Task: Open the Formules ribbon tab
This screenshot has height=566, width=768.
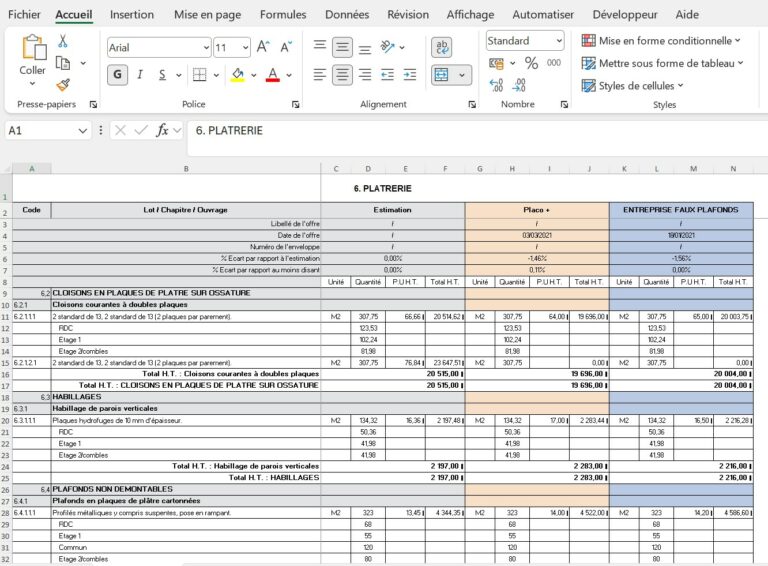Action: click(283, 14)
